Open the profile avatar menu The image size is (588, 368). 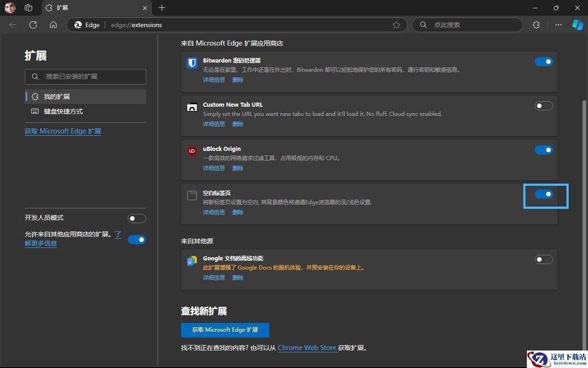10,8
